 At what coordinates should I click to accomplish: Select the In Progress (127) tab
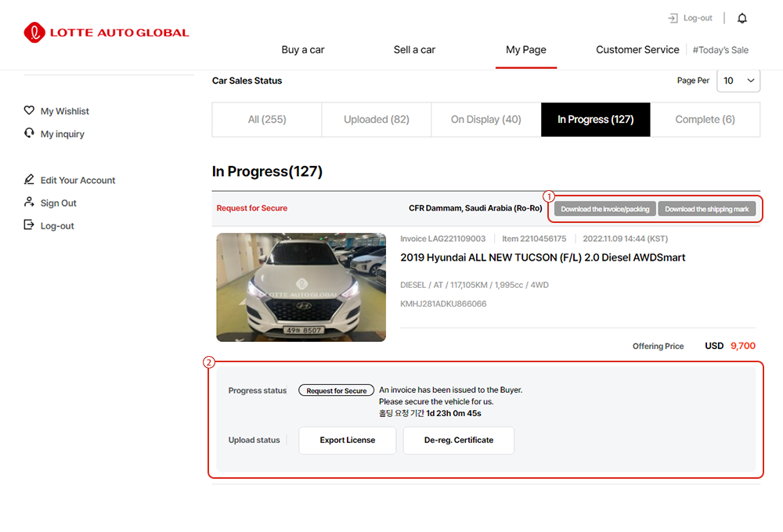click(x=596, y=120)
